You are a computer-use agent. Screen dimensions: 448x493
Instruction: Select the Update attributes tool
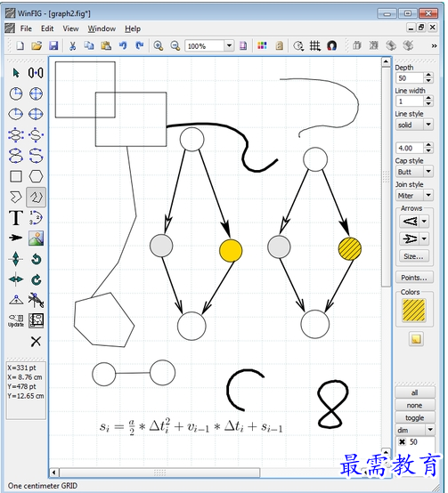point(16,320)
